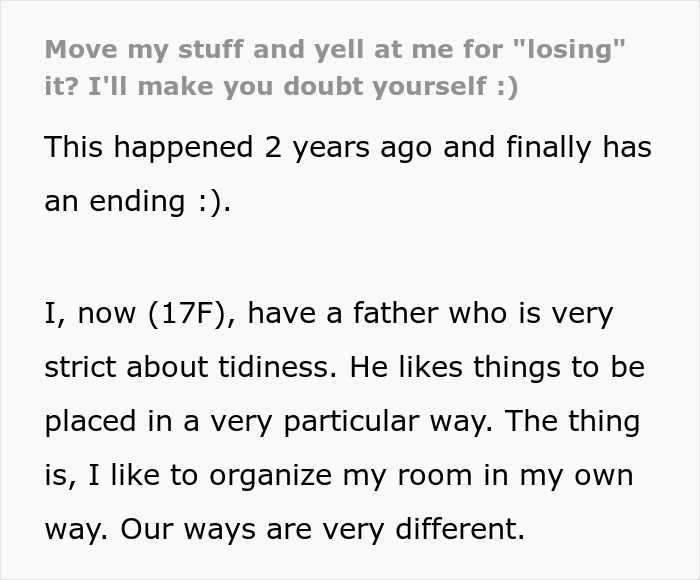Click the words "The thing" ending the line

click(572, 420)
